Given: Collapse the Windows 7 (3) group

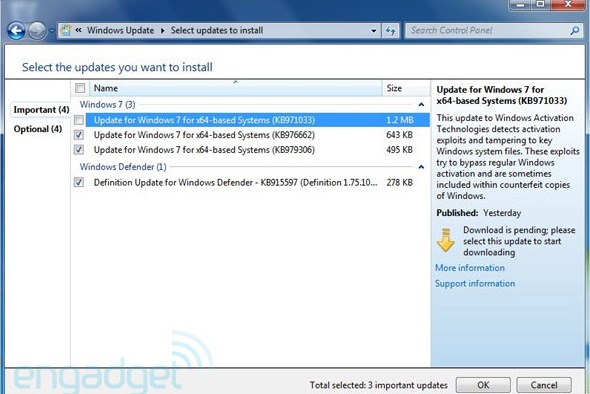Looking at the screenshot, I should 421,105.
